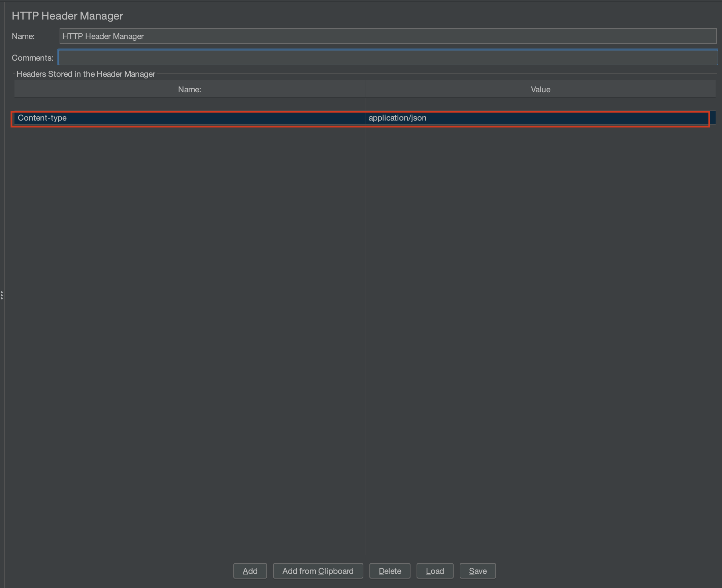Click the Headers Stored in the Header Manager label

click(86, 74)
